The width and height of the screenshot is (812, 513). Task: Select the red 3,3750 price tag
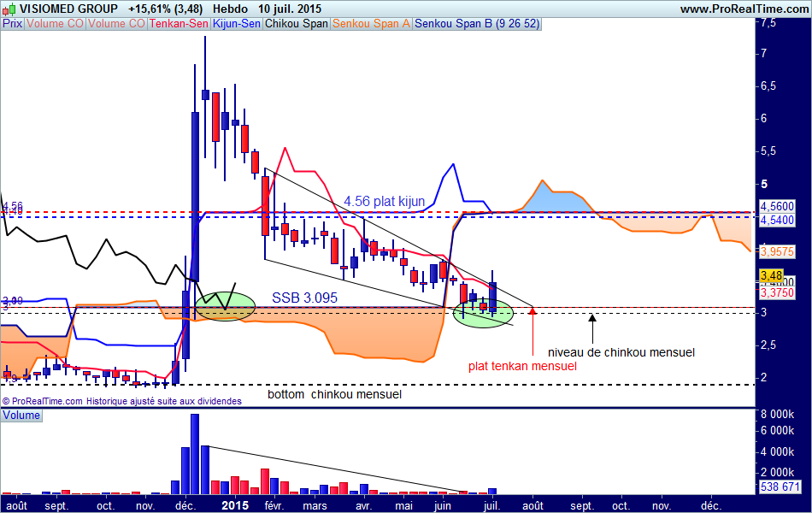(x=777, y=292)
